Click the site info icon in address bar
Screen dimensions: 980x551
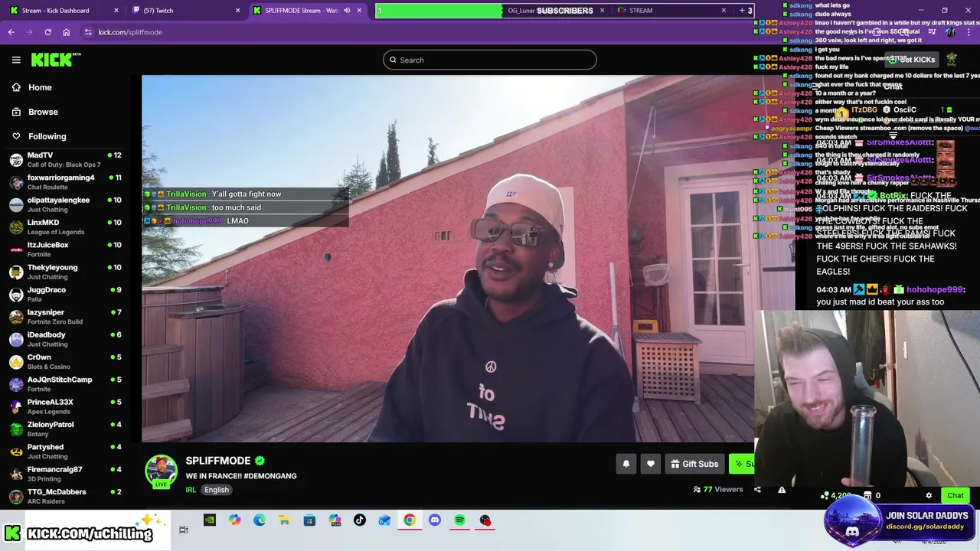point(88,32)
